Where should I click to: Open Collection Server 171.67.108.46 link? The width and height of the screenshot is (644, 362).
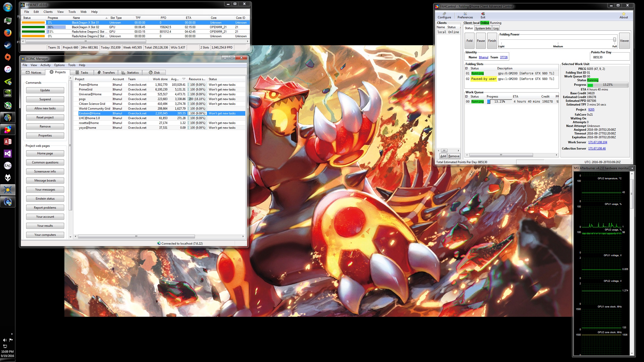[597, 149]
